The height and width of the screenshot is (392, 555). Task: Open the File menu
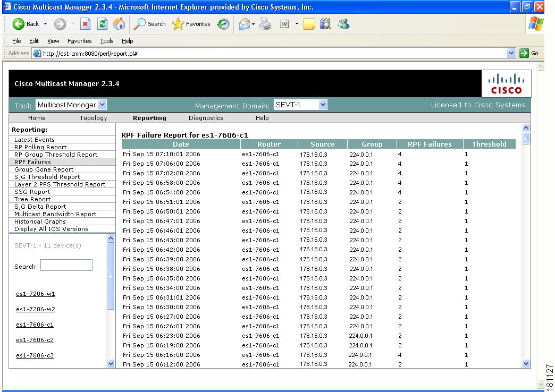(16, 41)
